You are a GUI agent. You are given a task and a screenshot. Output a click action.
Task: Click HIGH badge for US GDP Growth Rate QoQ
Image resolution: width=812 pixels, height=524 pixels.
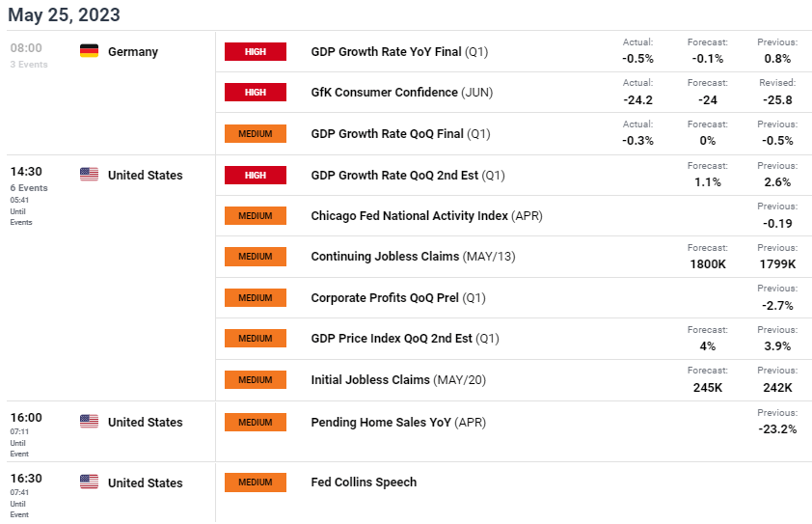256,176
